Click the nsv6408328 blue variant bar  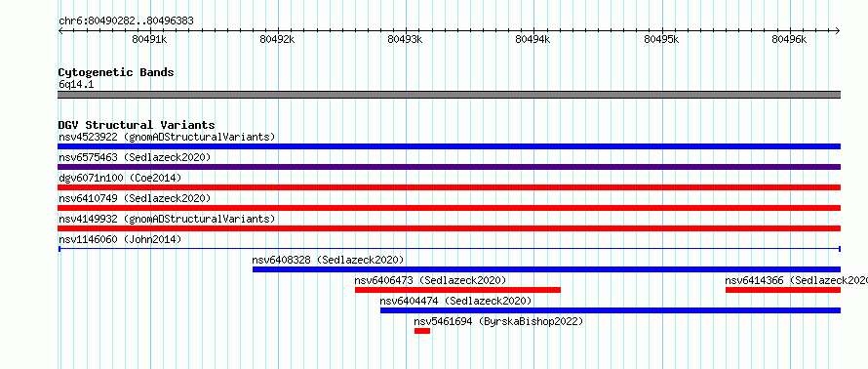(546, 269)
